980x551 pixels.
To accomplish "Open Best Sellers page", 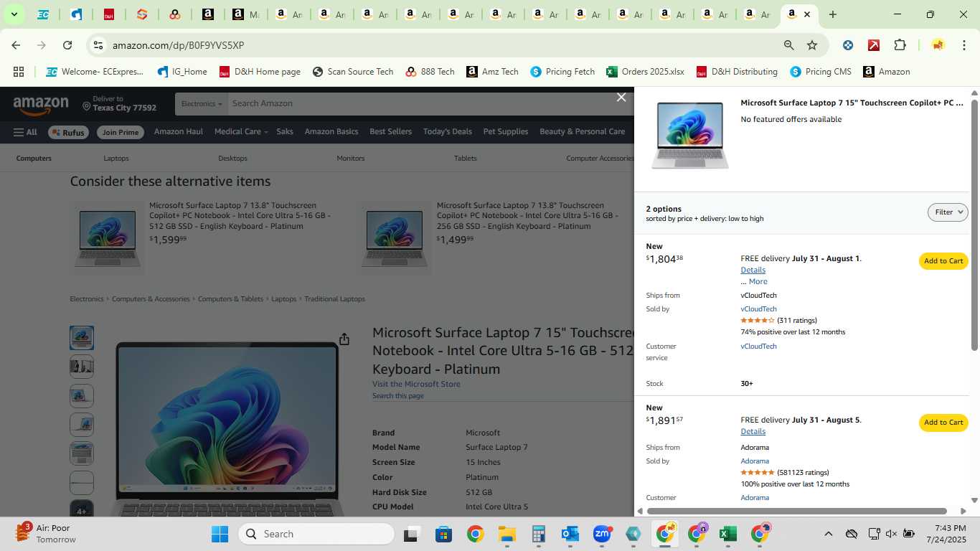I will click(x=390, y=132).
